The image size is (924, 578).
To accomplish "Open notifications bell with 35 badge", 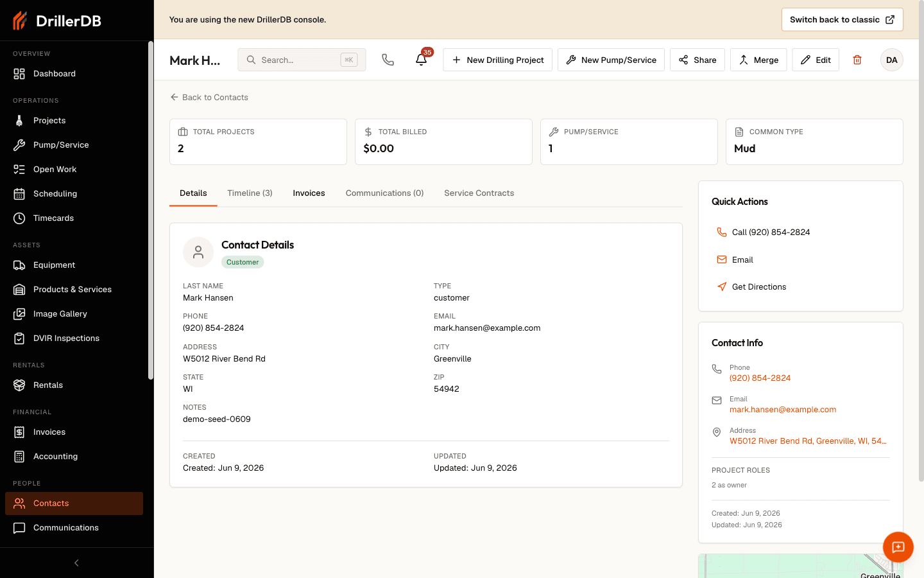I will [x=422, y=60].
